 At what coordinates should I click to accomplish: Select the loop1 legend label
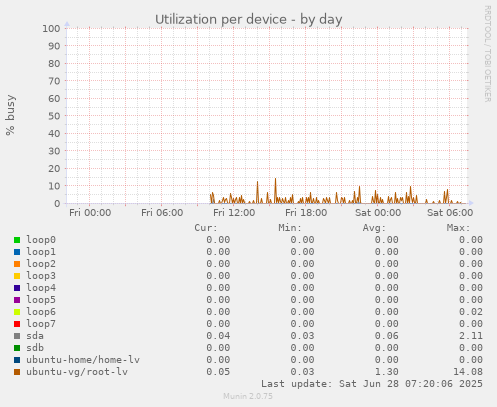[41, 252]
